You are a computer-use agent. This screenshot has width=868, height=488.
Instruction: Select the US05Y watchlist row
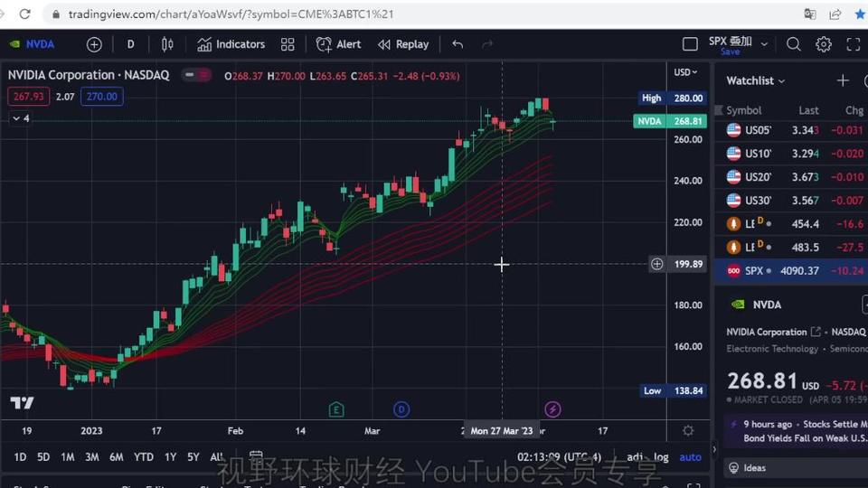click(791, 130)
